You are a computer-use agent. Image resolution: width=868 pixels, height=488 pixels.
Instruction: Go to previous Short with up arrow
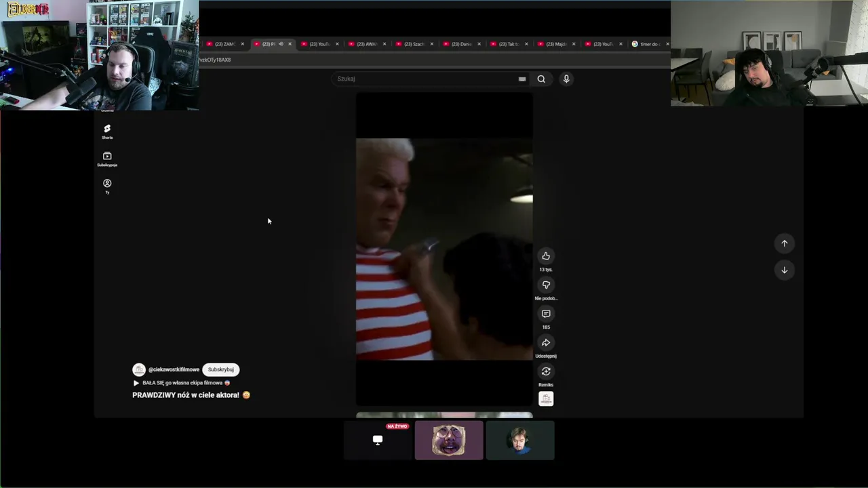pyautogui.click(x=785, y=243)
